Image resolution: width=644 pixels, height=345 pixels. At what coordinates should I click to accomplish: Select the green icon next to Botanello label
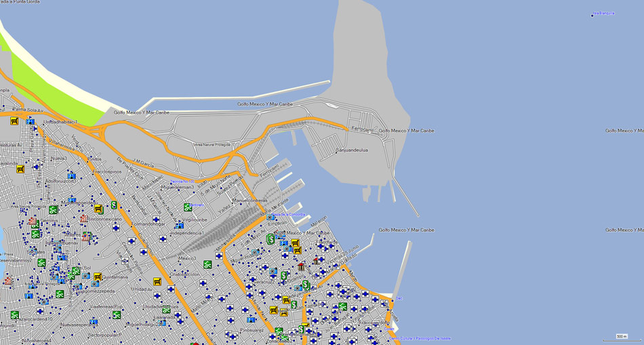[188, 207]
